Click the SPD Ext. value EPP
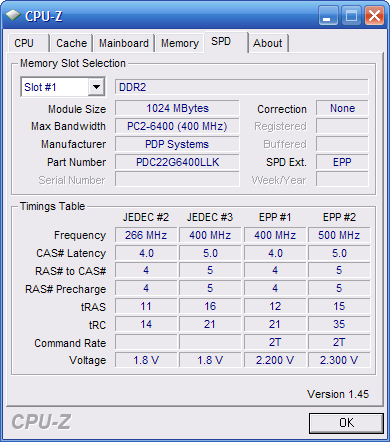The image size is (390, 442). (x=342, y=162)
